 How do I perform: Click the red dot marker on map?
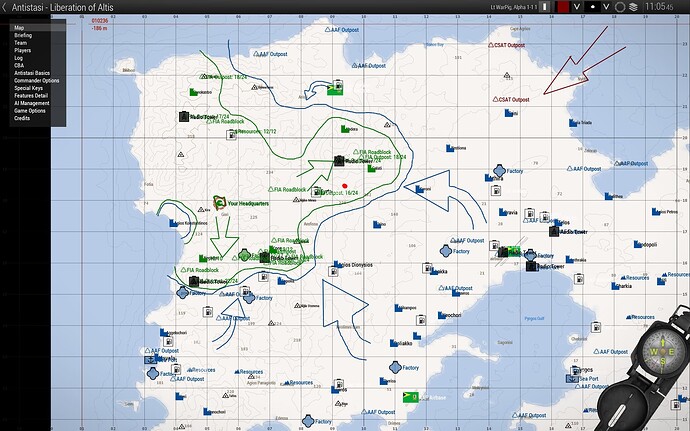point(345,186)
